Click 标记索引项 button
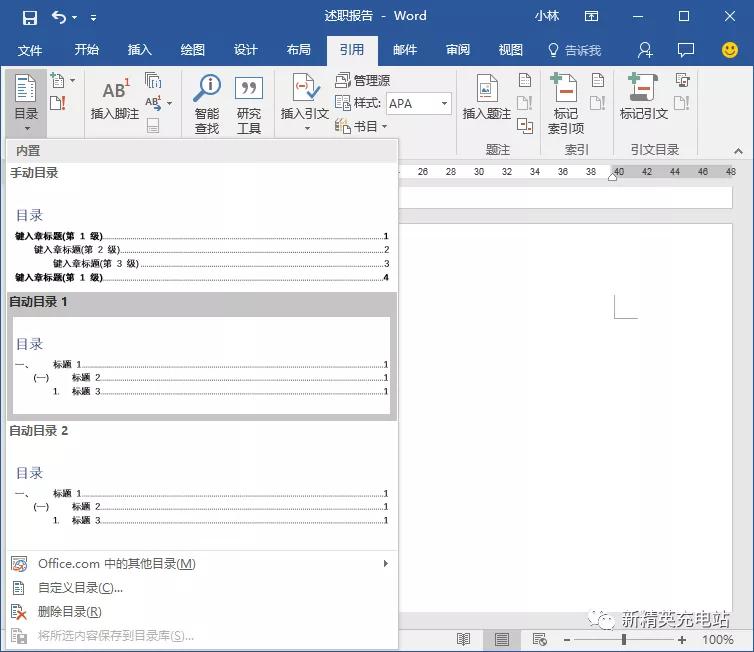 pyautogui.click(x=566, y=103)
